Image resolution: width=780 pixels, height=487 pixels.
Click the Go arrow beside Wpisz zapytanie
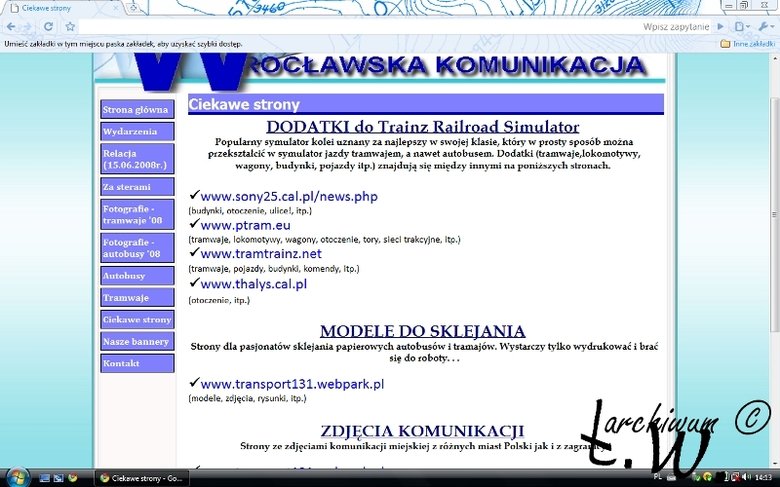coord(720,26)
